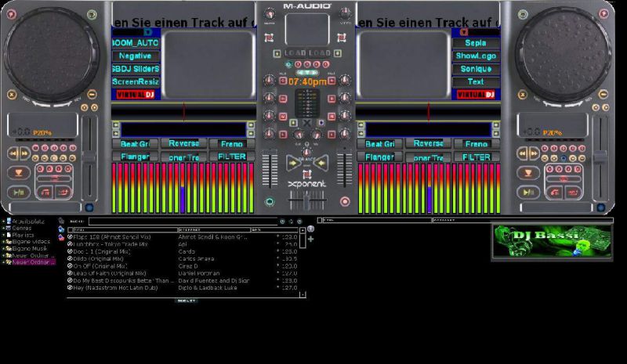Play/pause the right deck
Viewport: 627px width, 364px height.
[527, 193]
